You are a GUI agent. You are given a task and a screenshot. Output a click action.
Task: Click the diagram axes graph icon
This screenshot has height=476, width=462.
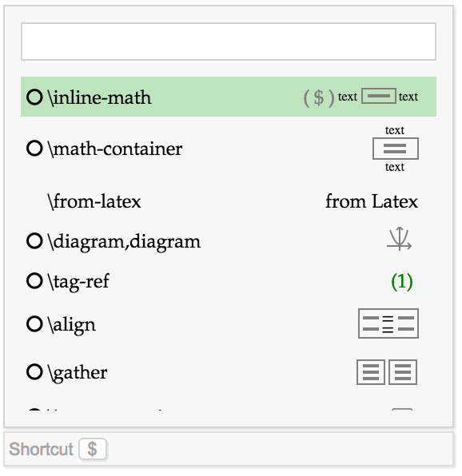click(399, 240)
